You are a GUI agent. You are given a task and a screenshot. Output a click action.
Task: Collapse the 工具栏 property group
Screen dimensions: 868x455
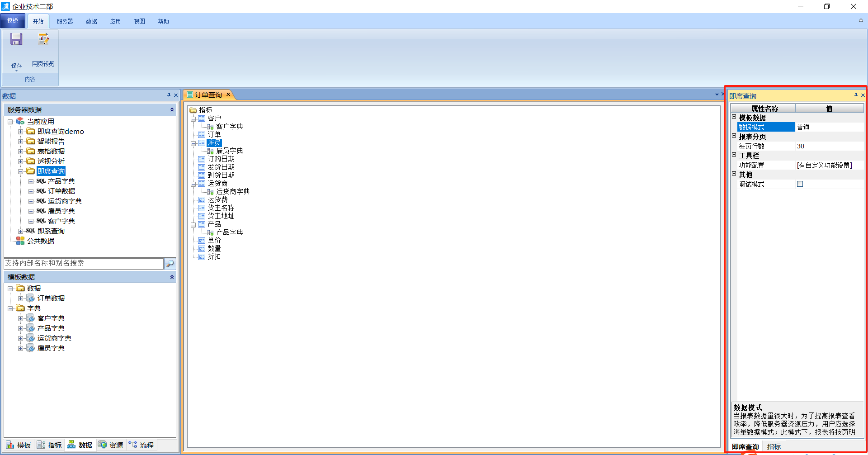point(734,155)
